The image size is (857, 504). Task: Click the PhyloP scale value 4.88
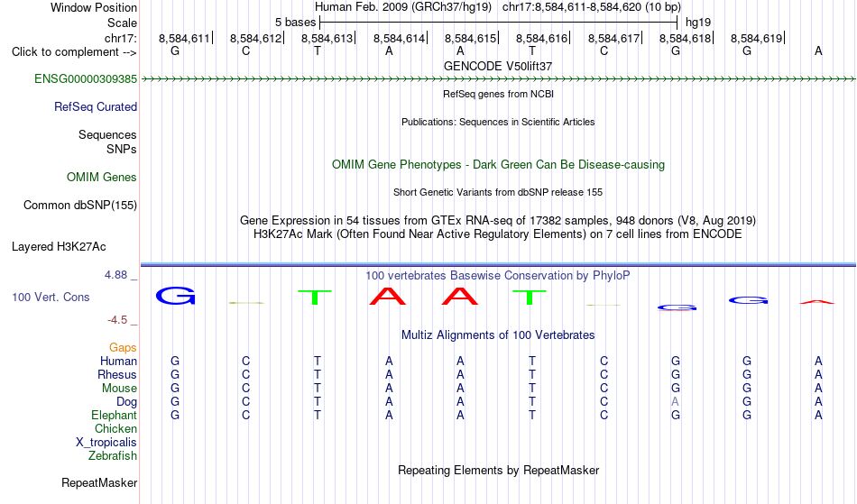115,275
